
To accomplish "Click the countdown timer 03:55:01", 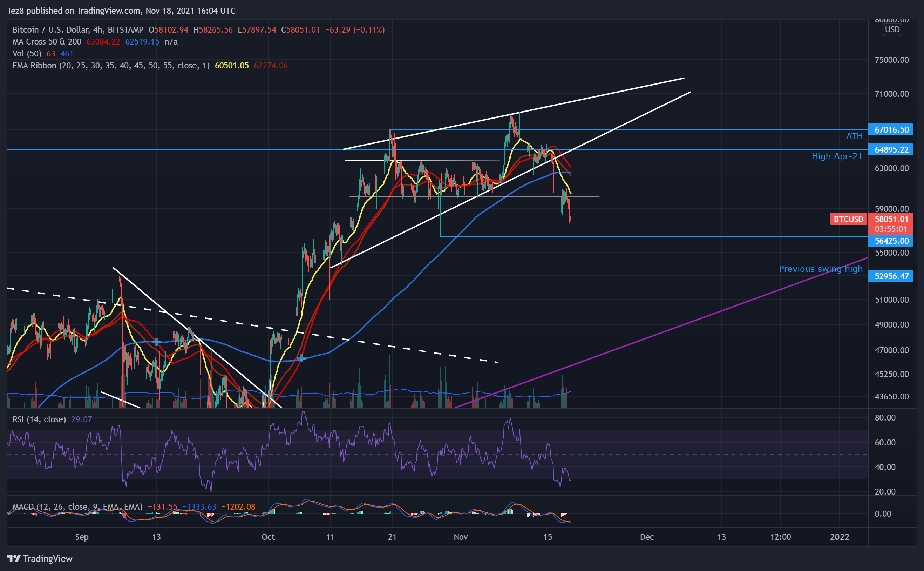I will point(891,229).
